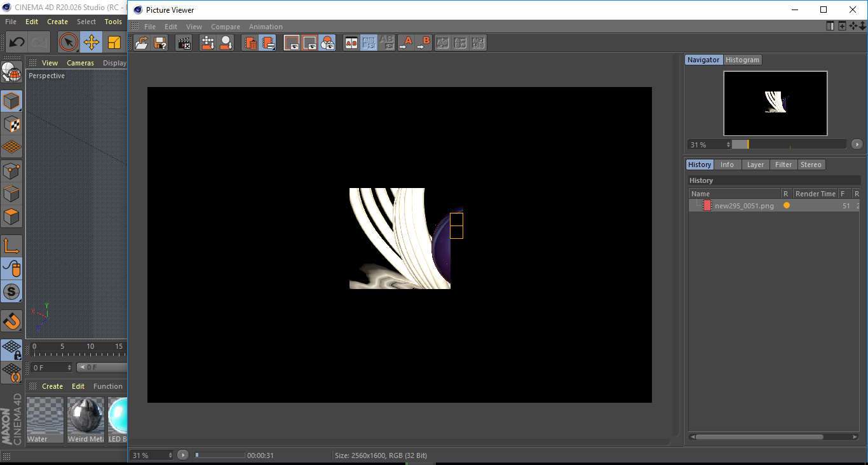Open the Cinema 4D Create menu
Image resolution: width=868 pixels, height=465 pixels.
tap(57, 22)
